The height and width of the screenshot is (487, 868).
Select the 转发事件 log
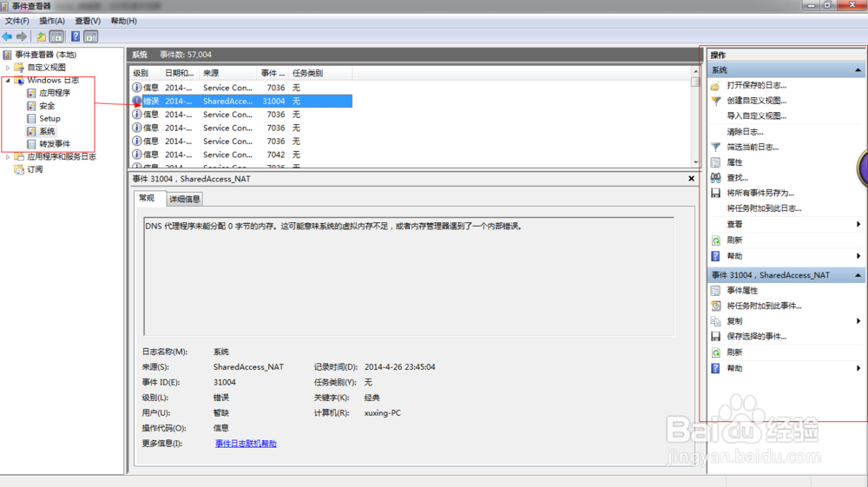(x=54, y=144)
